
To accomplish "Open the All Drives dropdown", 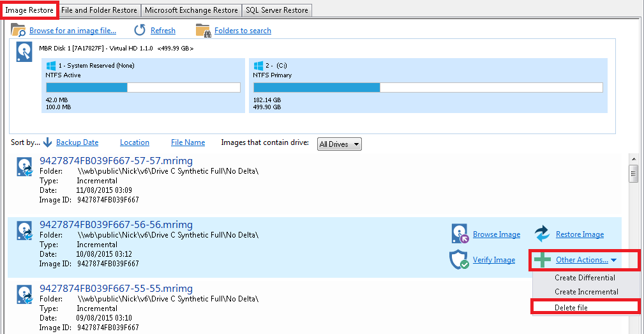I will [x=340, y=144].
